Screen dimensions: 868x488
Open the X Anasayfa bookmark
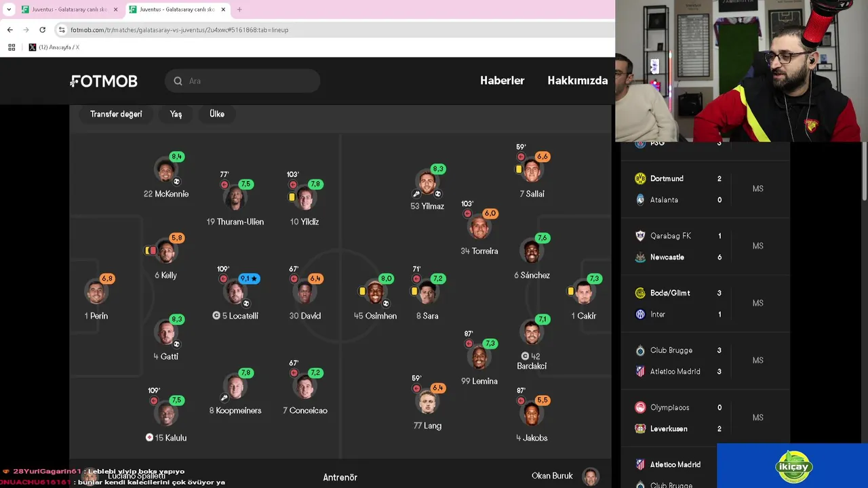(x=54, y=47)
